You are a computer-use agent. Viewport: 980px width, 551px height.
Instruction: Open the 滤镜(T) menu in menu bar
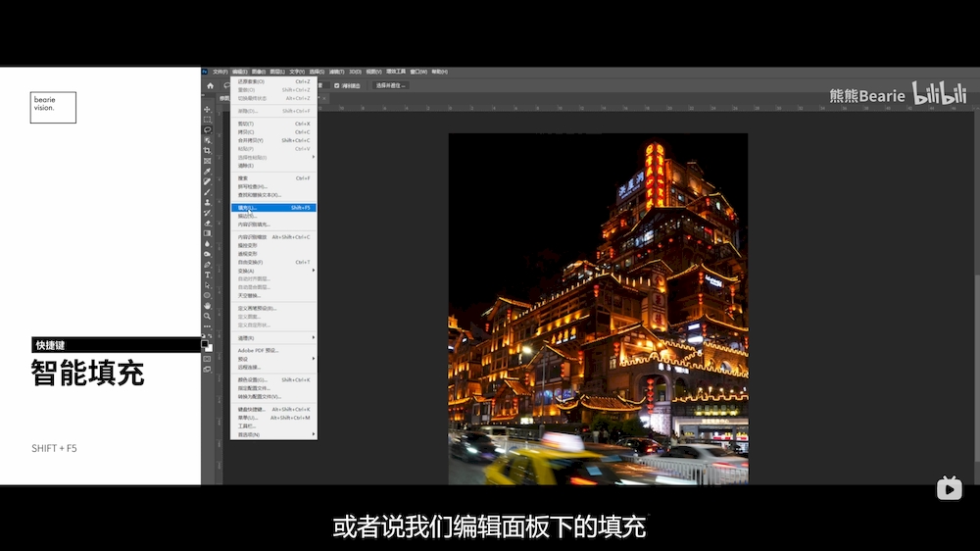336,72
